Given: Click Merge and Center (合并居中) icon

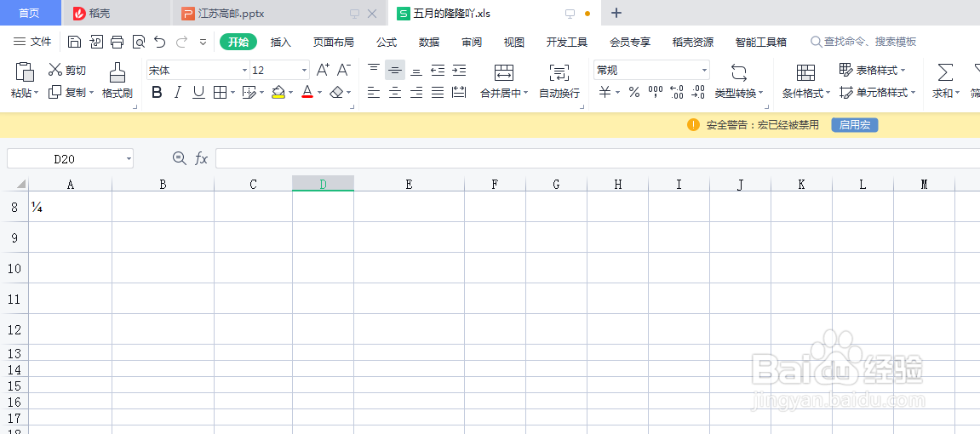Looking at the screenshot, I should click(x=504, y=72).
